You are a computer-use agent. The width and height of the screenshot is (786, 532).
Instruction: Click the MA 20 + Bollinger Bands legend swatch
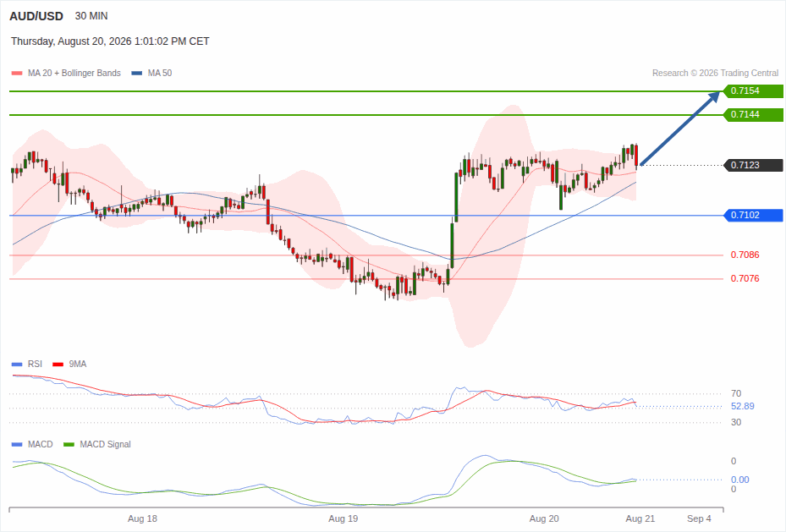[17, 73]
